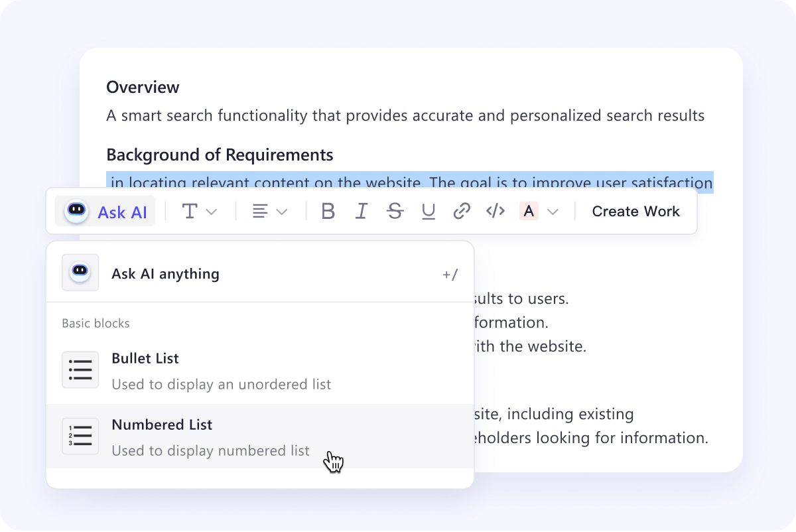Viewport: 796px width, 532px height.
Task: Expand the font color dropdown arrow
Action: click(553, 211)
